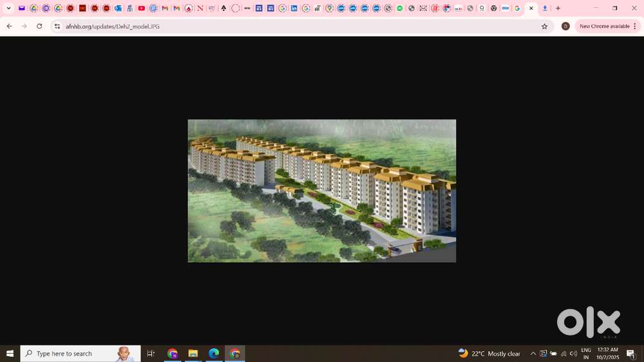This screenshot has width=644, height=362.
Task: Bookmark this page with the star icon
Action: click(x=544, y=26)
